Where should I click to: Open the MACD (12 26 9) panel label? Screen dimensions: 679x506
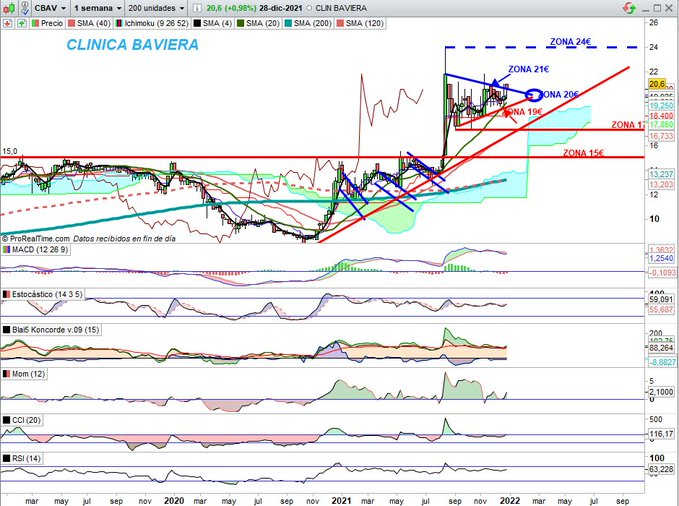40,250
